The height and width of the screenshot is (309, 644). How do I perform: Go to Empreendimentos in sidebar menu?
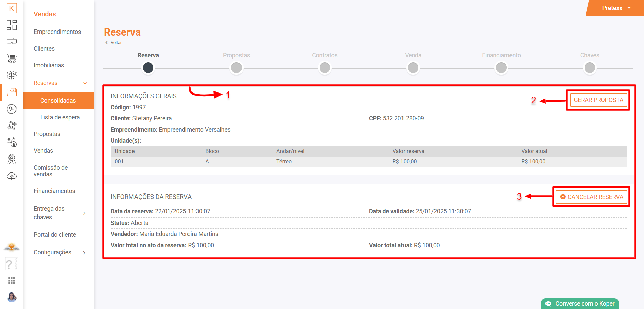(57, 32)
